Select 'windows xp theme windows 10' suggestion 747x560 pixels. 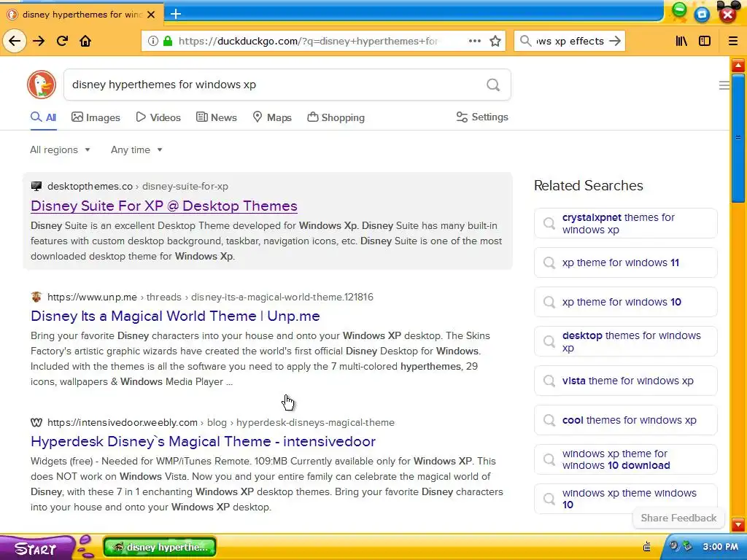click(625, 499)
